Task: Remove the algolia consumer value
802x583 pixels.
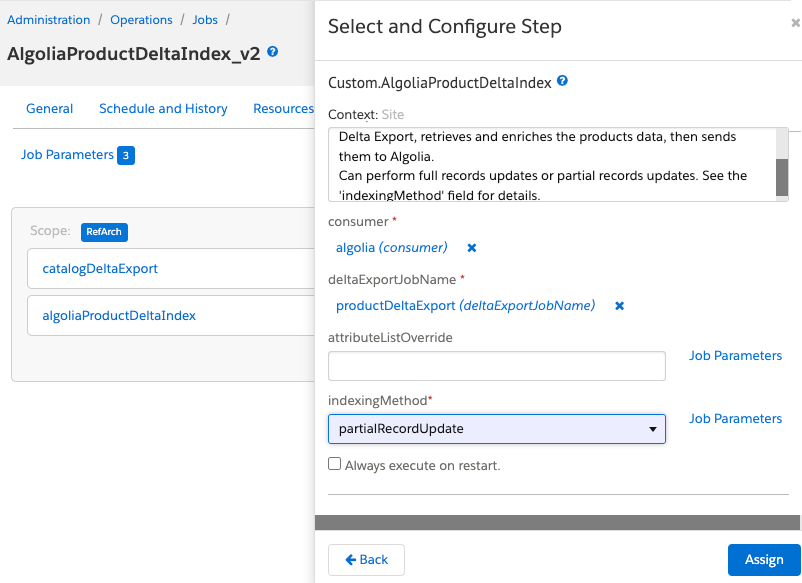Action: [x=471, y=247]
